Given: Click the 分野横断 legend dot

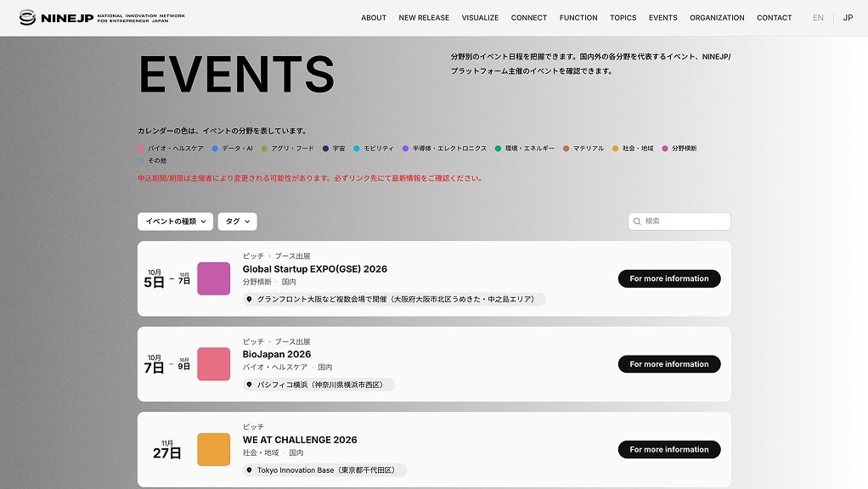Looking at the screenshot, I should [x=665, y=149].
